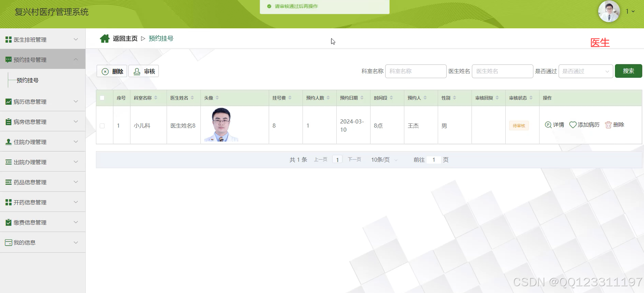Sort by 预约日期 column arrows

tap(362, 98)
